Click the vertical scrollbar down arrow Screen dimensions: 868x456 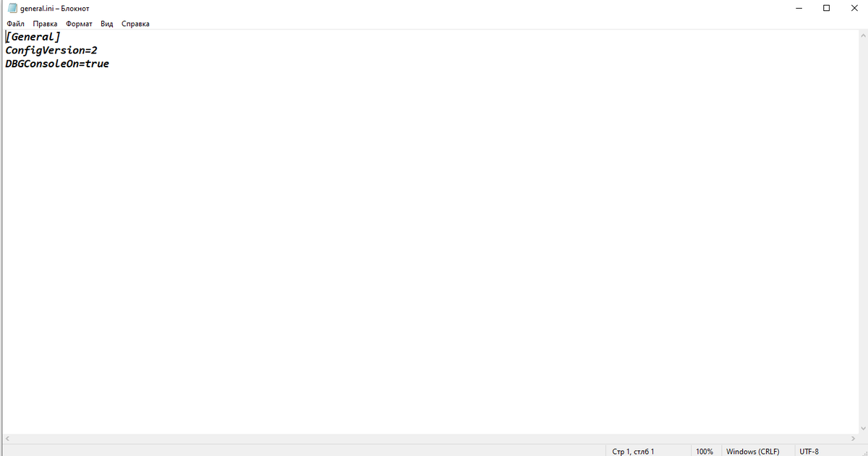[861, 428]
